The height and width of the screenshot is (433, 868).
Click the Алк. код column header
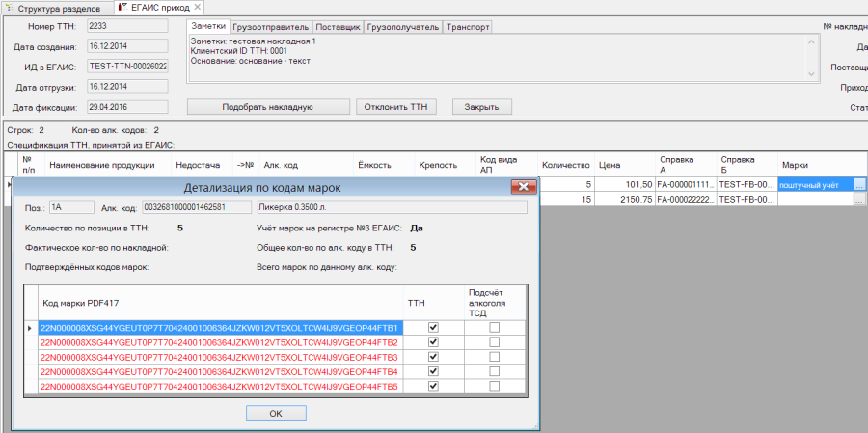tap(306, 165)
